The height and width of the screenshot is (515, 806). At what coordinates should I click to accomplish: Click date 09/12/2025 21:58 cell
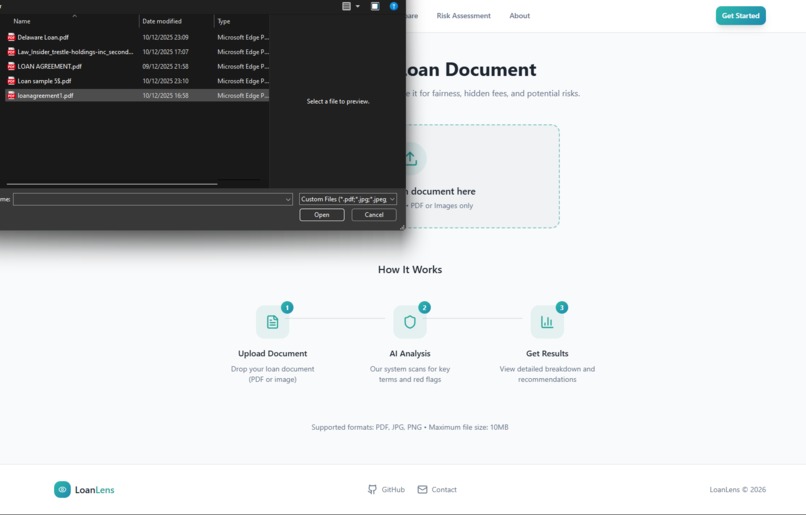tap(165, 66)
